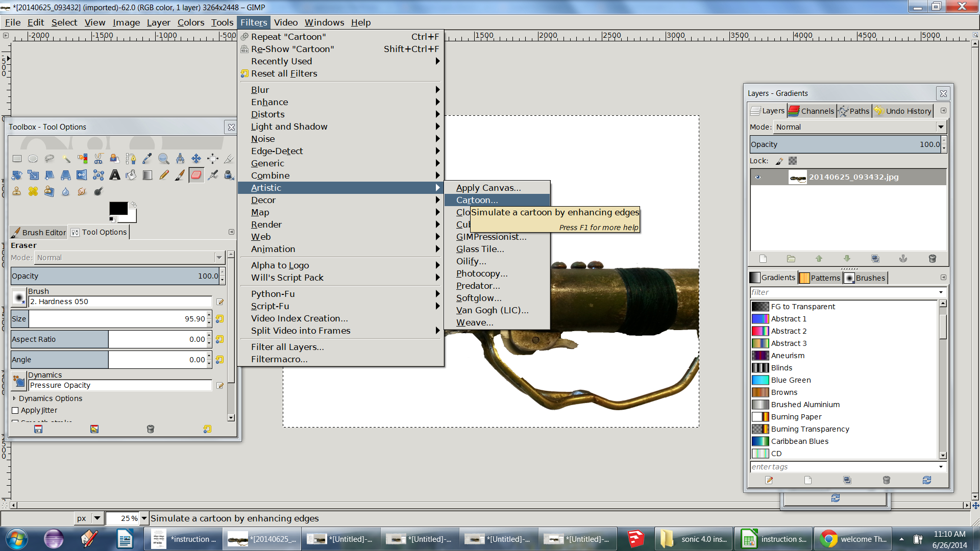Create a new layer in the Layers panel

[x=763, y=259]
